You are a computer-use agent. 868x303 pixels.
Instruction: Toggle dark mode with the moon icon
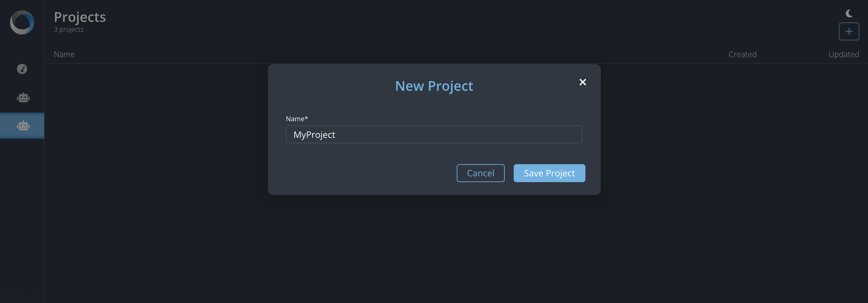849,13
